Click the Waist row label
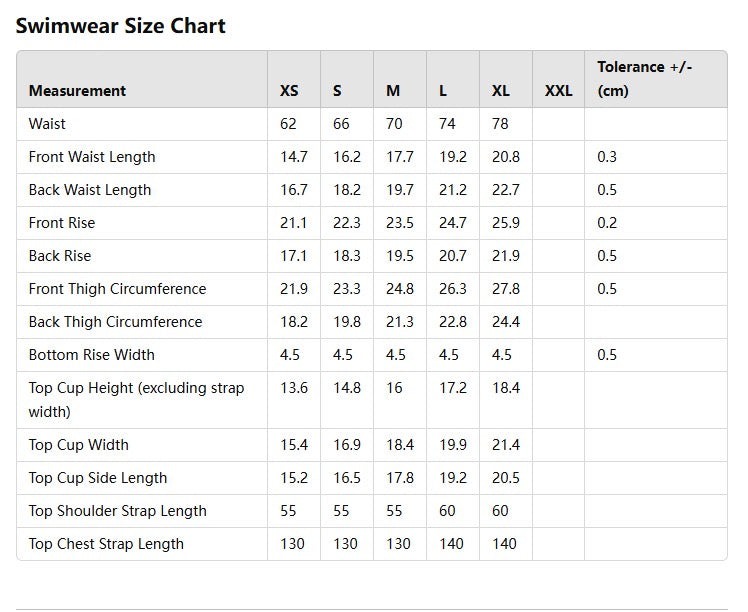 point(47,124)
